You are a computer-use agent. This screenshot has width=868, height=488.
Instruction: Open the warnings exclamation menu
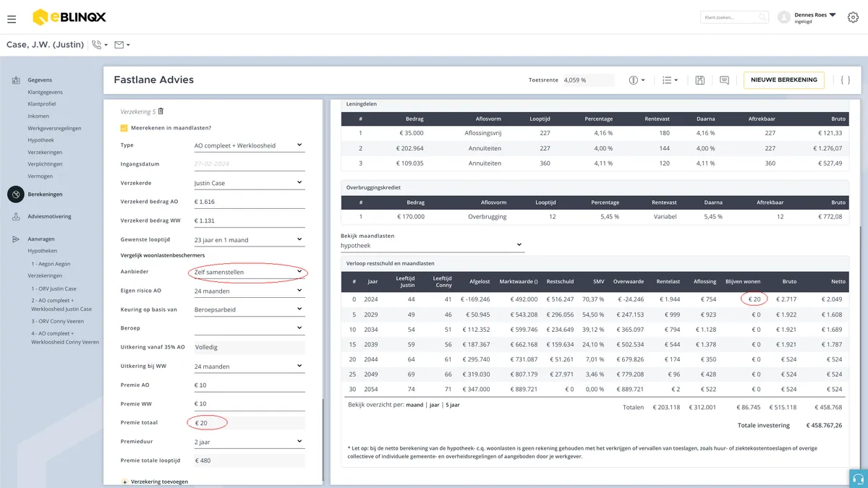[637, 80]
